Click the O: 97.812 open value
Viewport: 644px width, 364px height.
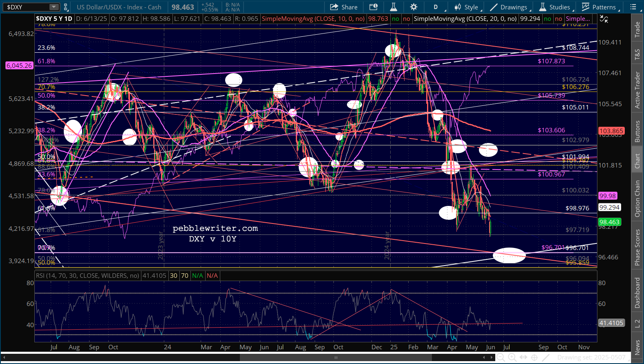click(x=124, y=19)
